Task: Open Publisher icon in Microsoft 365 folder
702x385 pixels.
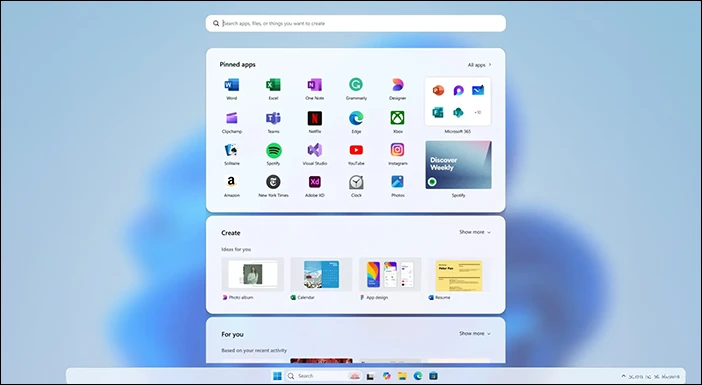Action: (438, 112)
